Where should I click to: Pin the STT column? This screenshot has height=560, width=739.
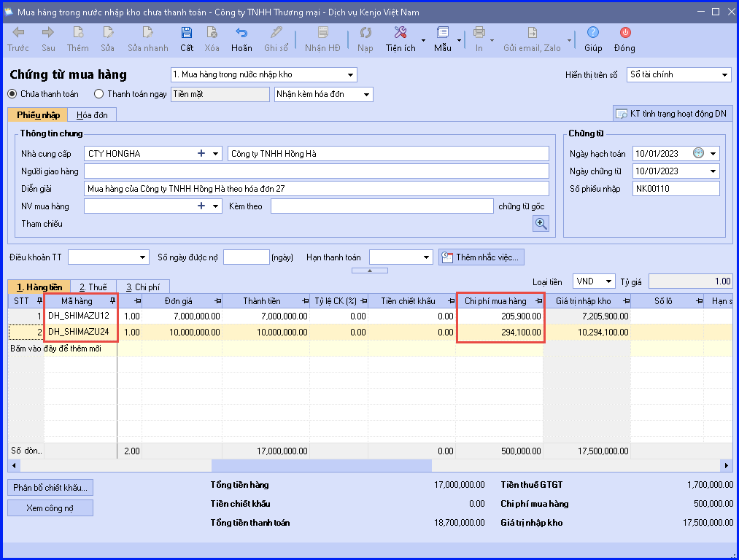[39, 301]
